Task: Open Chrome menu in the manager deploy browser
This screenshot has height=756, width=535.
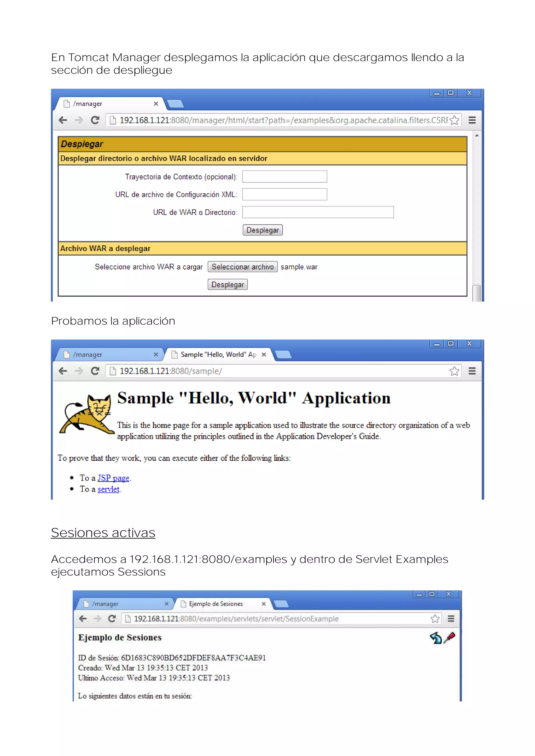Action: pyautogui.click(x=472, y=120)
